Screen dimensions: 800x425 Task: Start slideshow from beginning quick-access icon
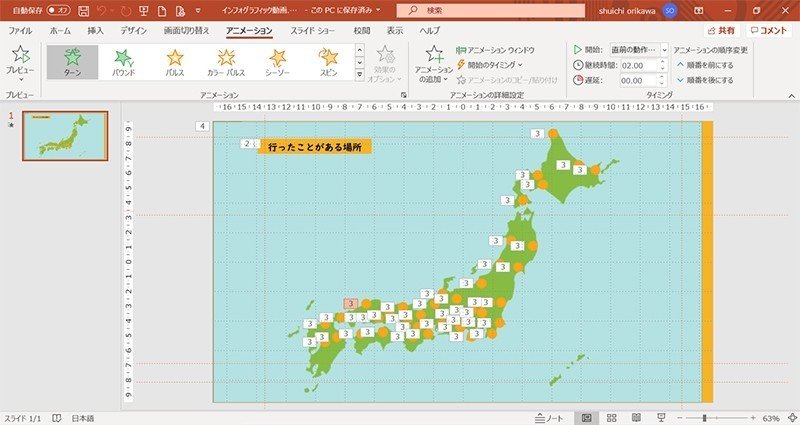click(144, 10)
